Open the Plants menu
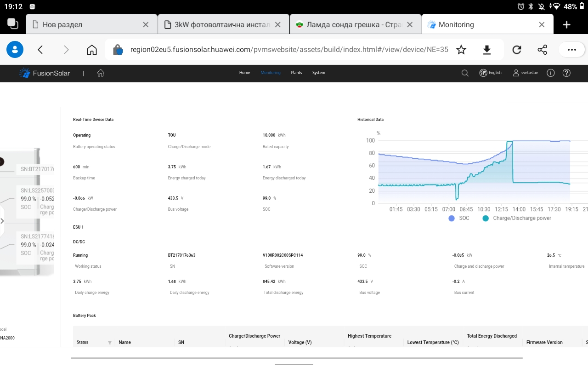The height and width of the screenshot is (368, 588). (296, 73)
